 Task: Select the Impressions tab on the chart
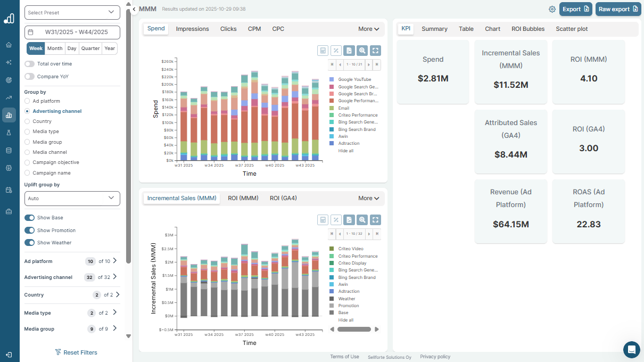[192, 29]
